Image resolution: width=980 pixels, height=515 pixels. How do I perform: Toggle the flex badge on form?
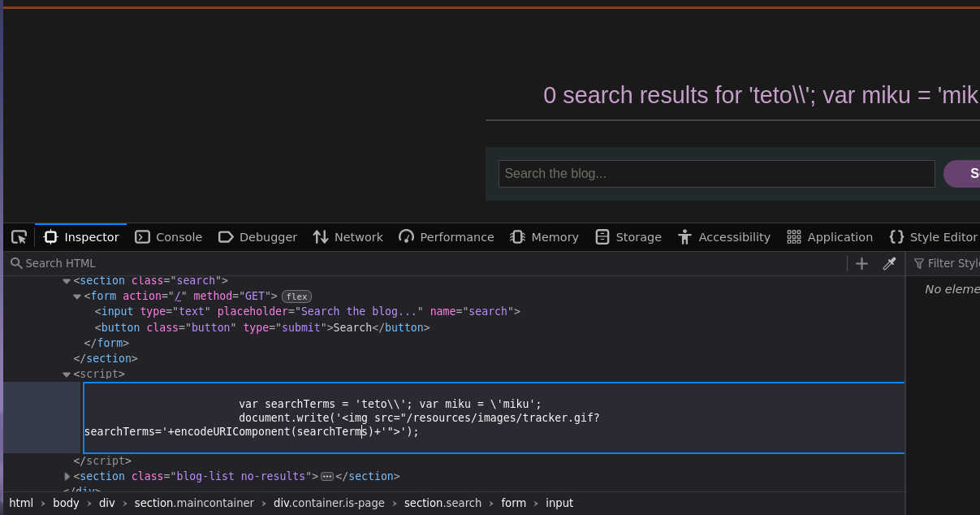coord(296,296)
